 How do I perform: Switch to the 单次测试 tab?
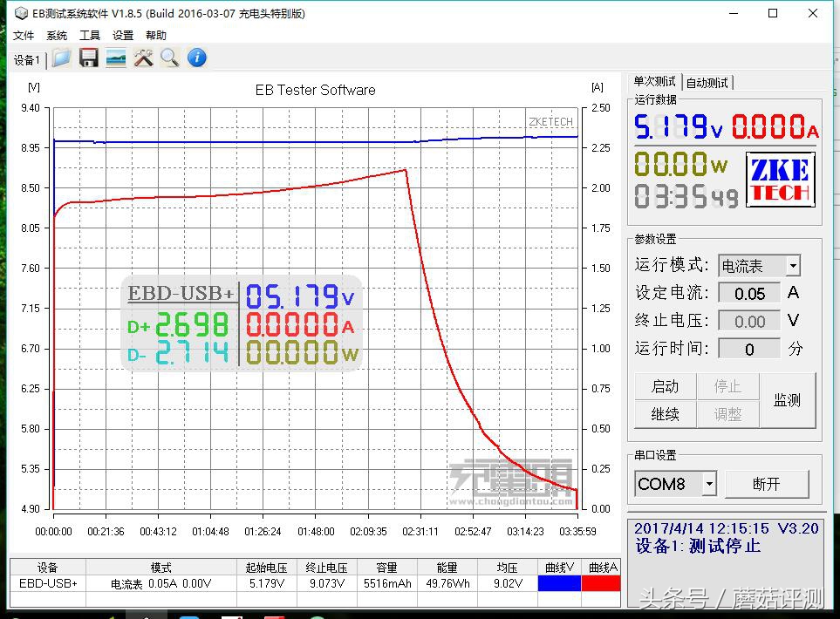(654, 82)
